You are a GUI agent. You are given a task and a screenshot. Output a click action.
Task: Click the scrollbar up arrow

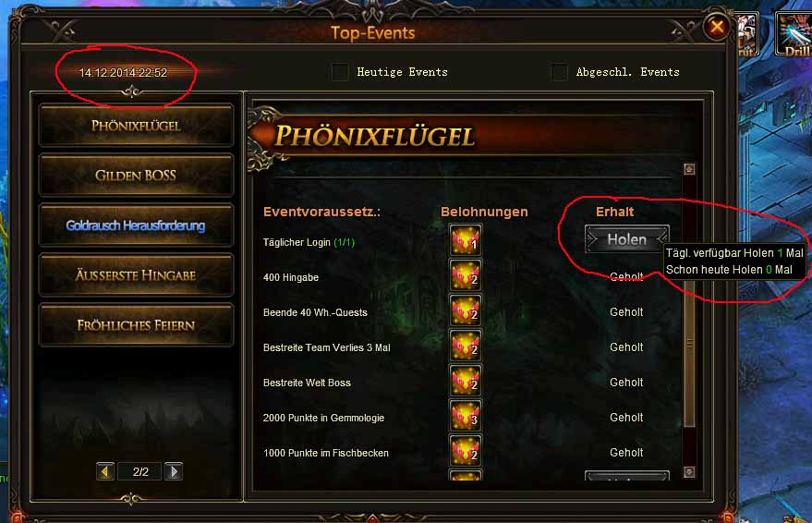(x=689, y=169)
